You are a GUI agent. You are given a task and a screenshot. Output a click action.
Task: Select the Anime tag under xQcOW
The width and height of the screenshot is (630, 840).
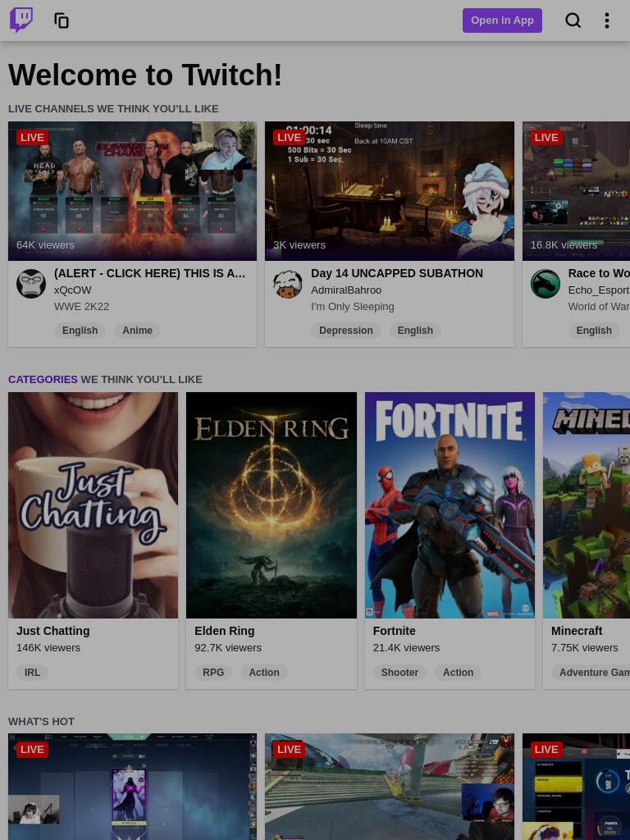coord(137,331)
